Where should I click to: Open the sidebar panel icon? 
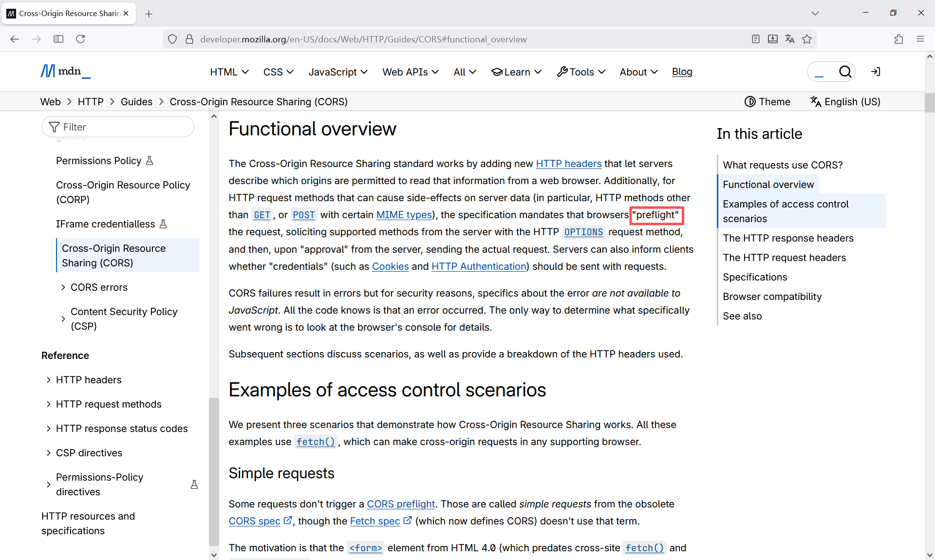click(58, 39)
